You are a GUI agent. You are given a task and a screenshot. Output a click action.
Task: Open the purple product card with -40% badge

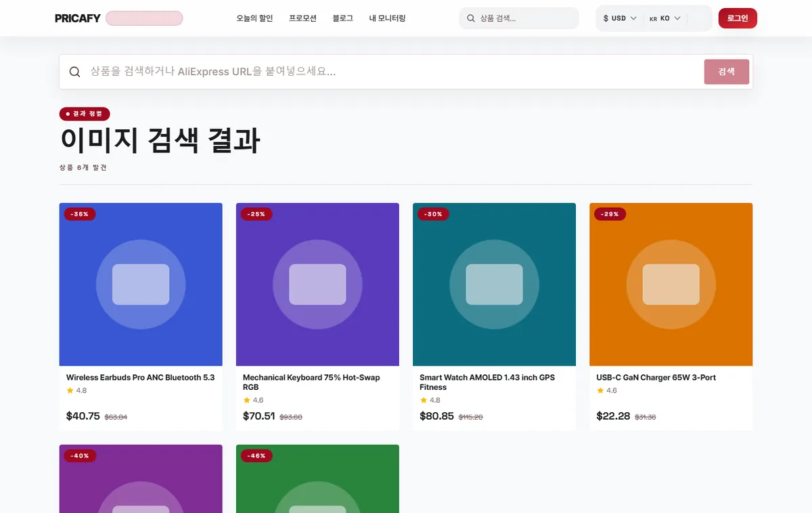point(141,478)
